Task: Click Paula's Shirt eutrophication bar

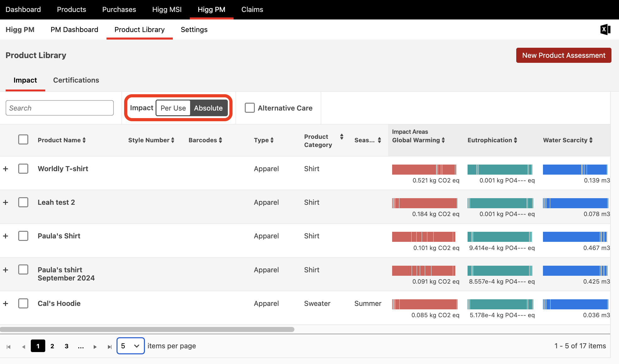Action: point(500,237)
